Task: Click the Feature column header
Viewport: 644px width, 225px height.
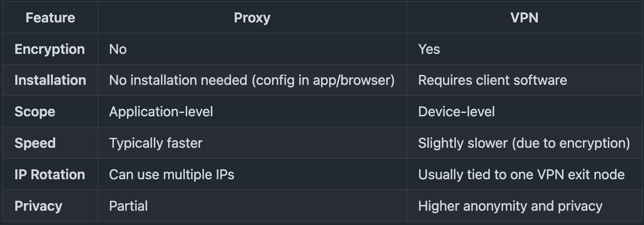Action: [50, 18]
